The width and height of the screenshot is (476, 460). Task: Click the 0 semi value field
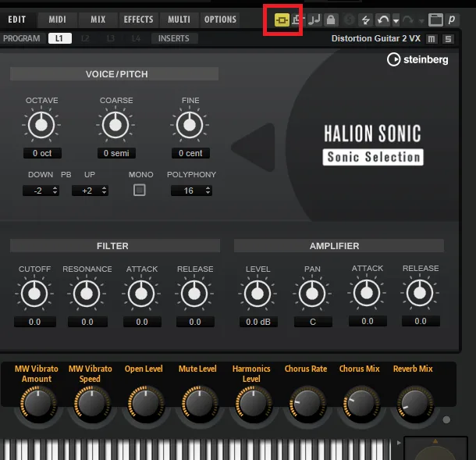pyautogui.click(x=116, y=153)
